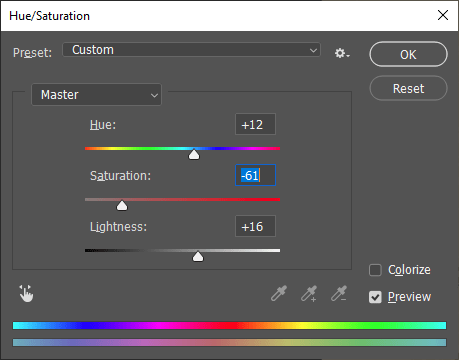Open the preset options gear menu
Image resolution: width=459 pixels, height=360 pixels.
pos(342,53)
